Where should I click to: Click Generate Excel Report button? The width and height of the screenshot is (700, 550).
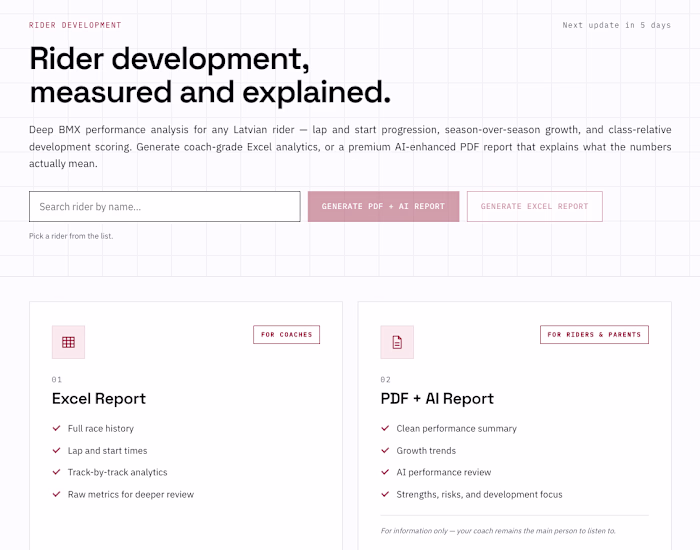pos(535,206)
